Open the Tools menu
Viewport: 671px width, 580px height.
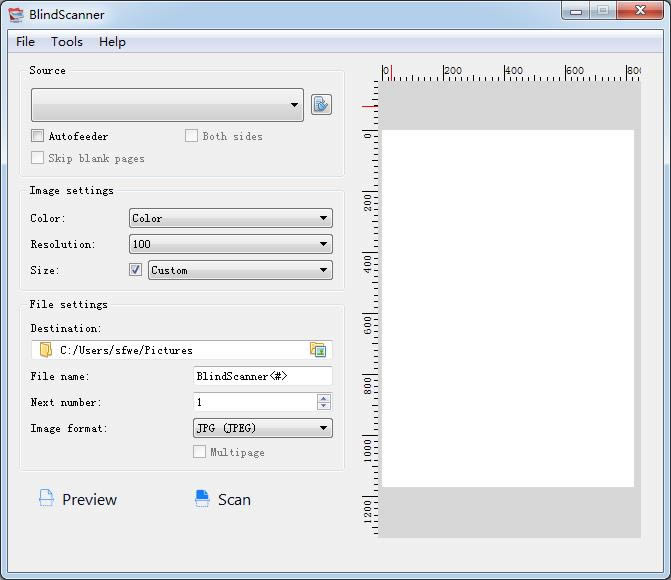[x=67, y=42]
